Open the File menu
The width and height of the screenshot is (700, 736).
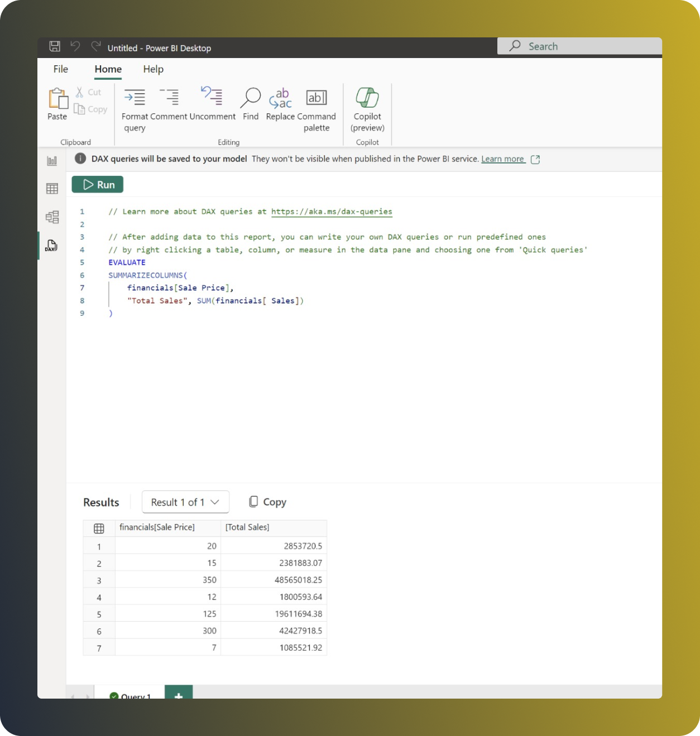60,69
